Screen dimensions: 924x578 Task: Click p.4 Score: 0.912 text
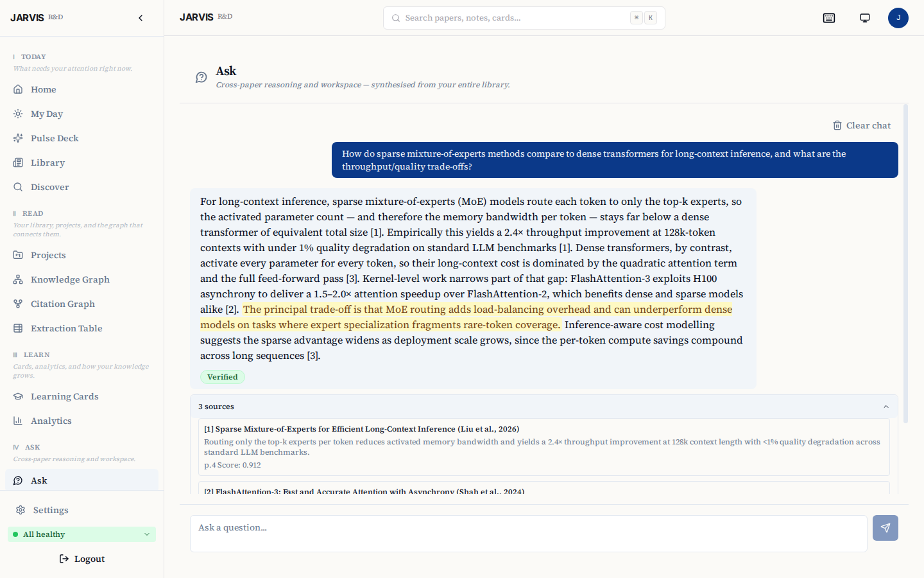(x=232, y=465)
